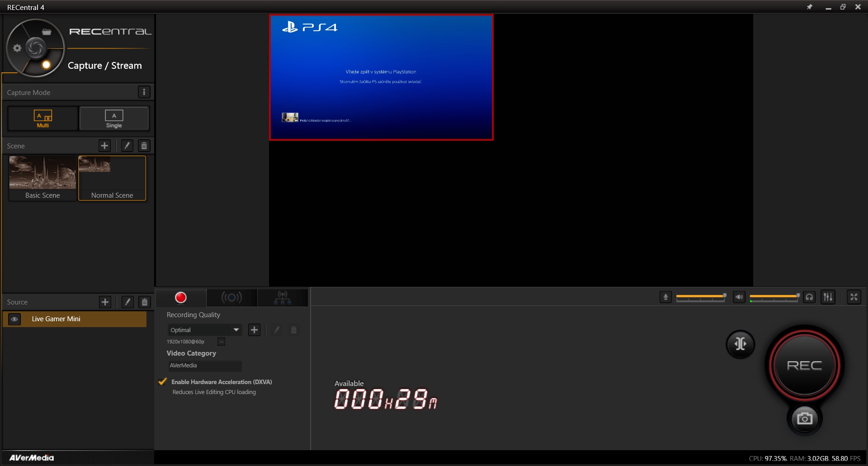The height and width of the screenshot is (466, 868).
Task: Click Reduces Live Editing CPU loading text
Action: [214, 392]
